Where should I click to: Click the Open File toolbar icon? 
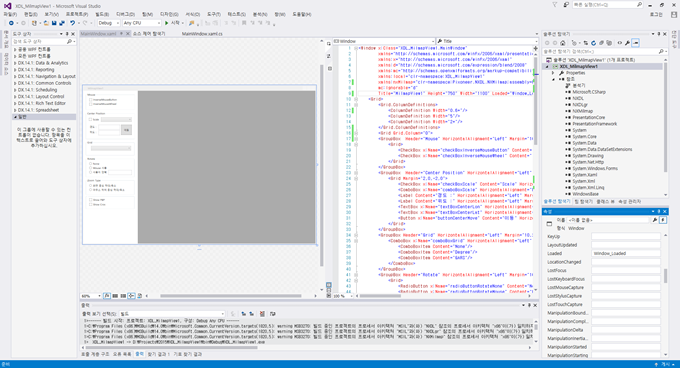[x=46, y=23]
